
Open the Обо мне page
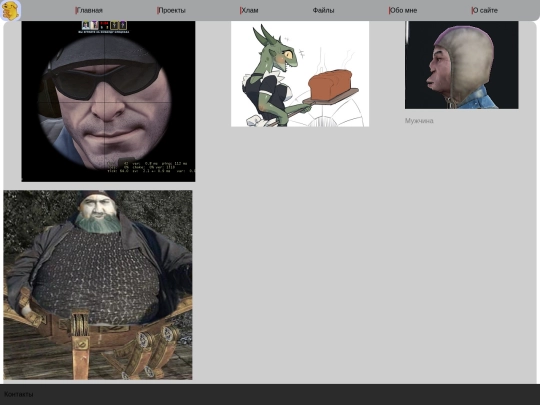click(403, 10)
